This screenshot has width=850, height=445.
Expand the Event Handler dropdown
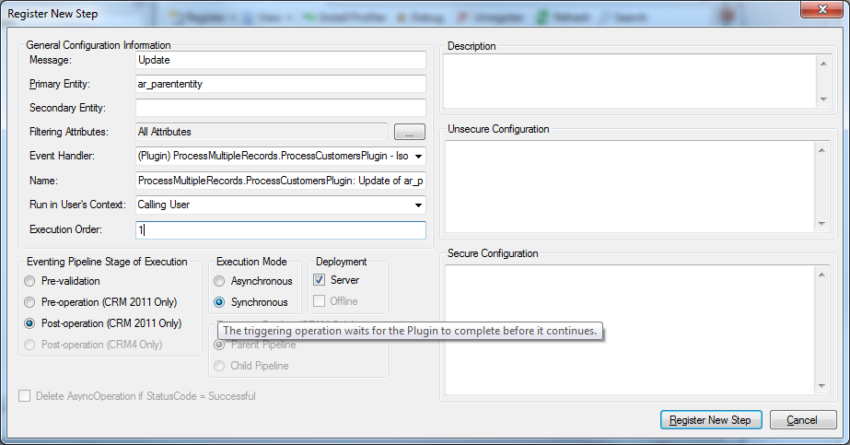pos(418,156)
